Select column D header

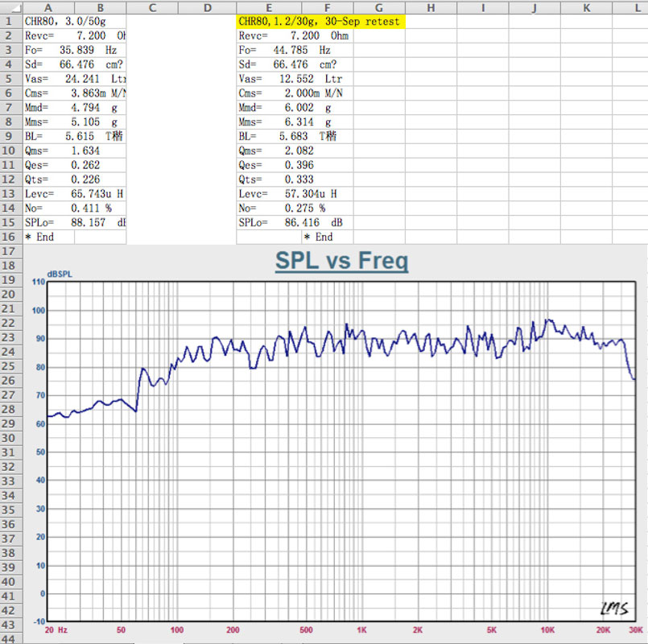point(208,8)
